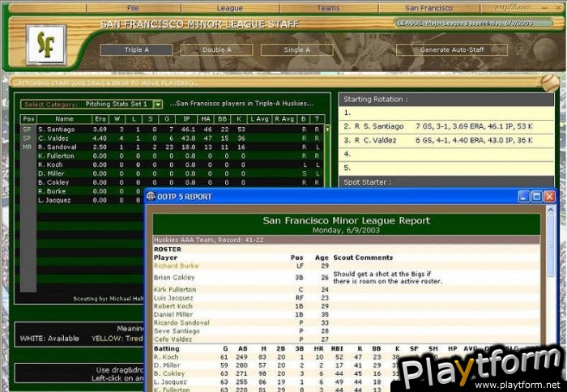
Task: Maximize the OOTP 5 Report window
Action: pos(536,197)
